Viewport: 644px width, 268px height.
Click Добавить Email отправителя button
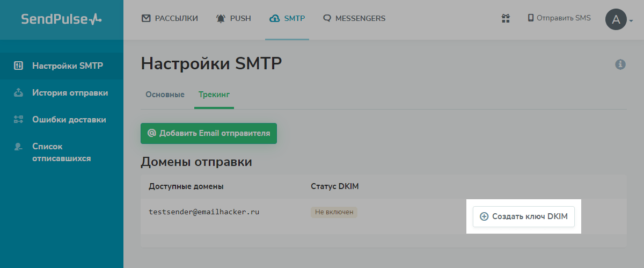coord(209,133)
